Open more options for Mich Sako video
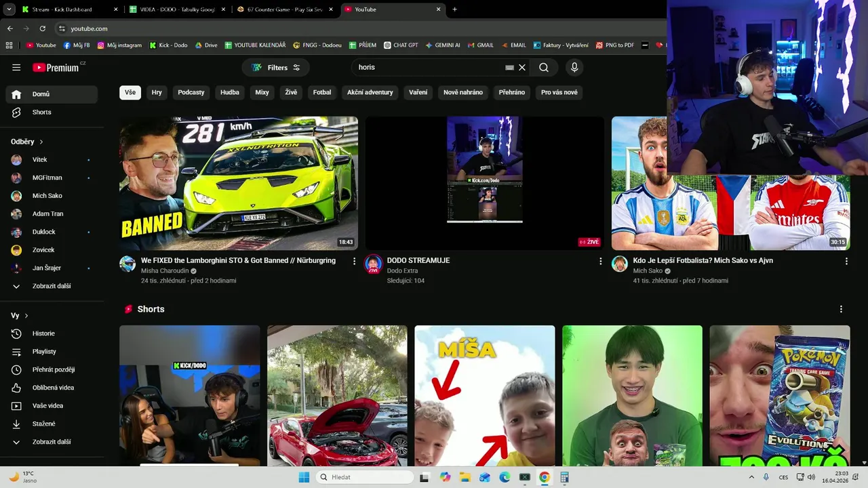This screenshot has height=488, width=868. pos(846,261)
